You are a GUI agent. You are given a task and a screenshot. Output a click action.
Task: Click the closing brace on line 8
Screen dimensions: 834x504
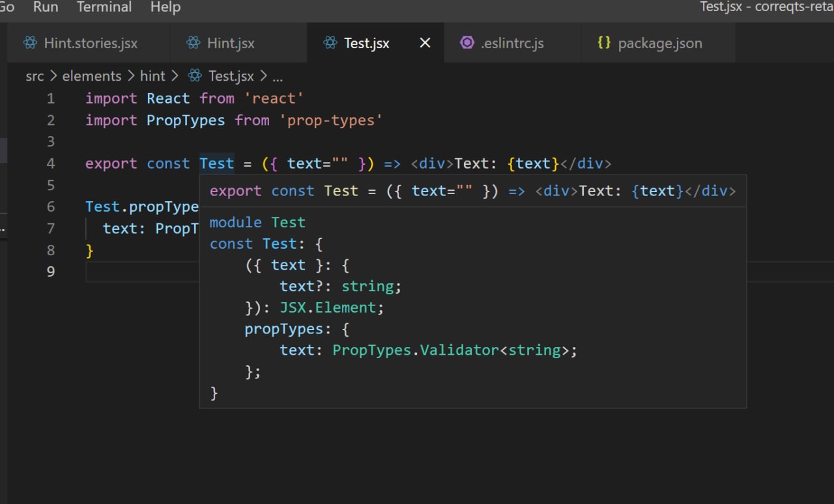(90, 251)
